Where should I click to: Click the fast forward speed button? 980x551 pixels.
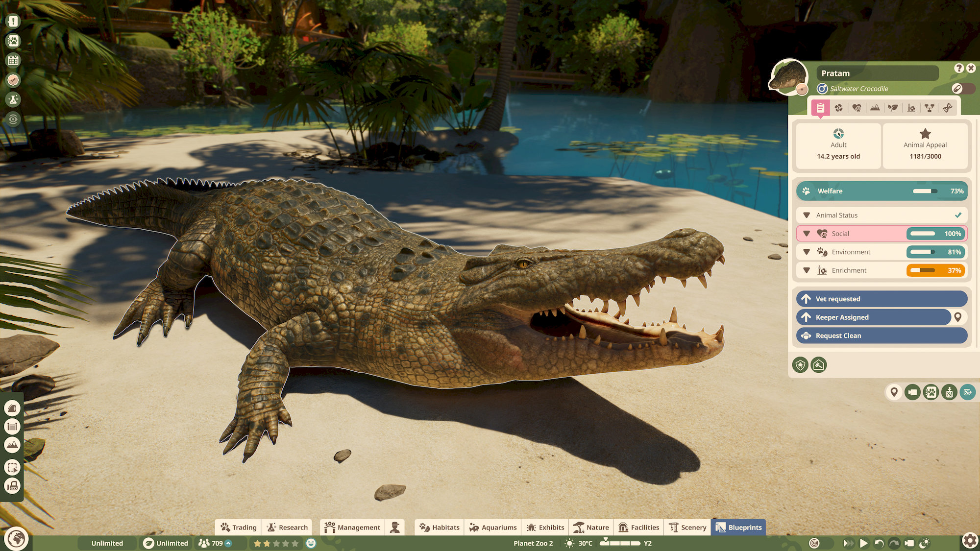pyautogui.click(x=848, y=543)
